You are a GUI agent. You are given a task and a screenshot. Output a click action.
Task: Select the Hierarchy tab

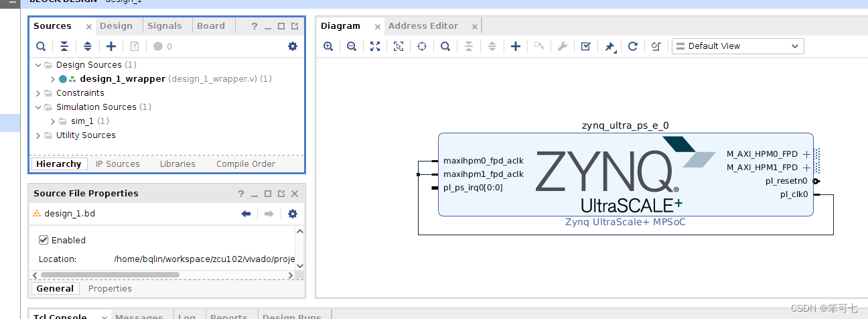(59, 164)
